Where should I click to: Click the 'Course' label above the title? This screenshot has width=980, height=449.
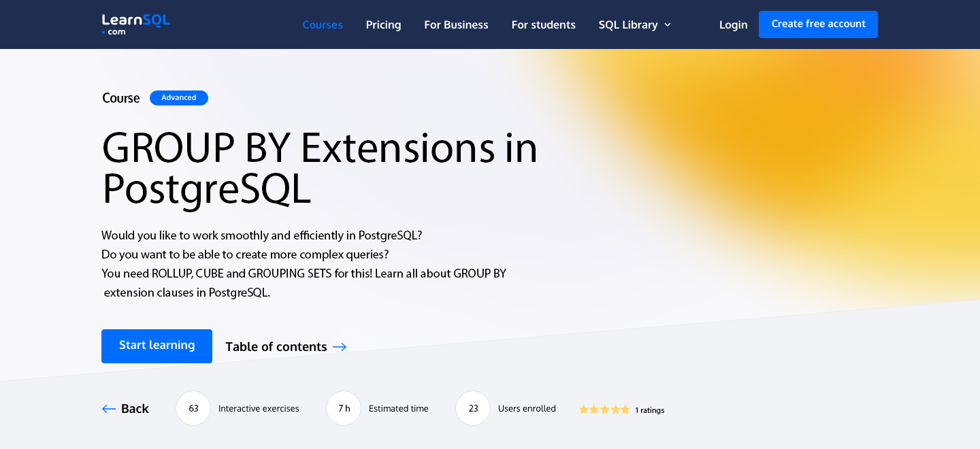(x=121, y=98)
